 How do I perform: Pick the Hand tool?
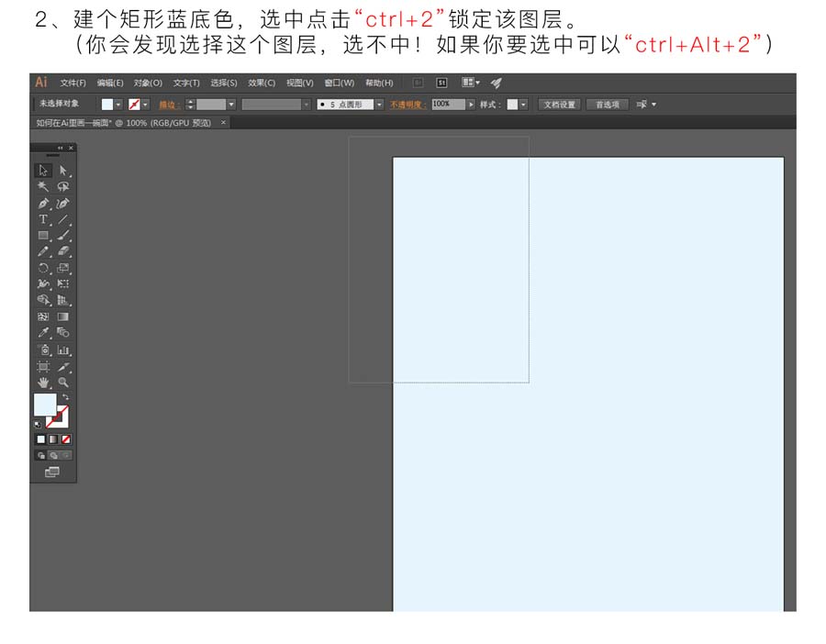point(43,383)
